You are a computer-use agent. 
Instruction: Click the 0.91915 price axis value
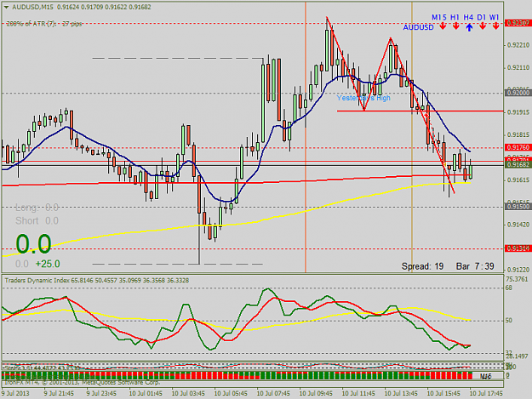[518, 112]
